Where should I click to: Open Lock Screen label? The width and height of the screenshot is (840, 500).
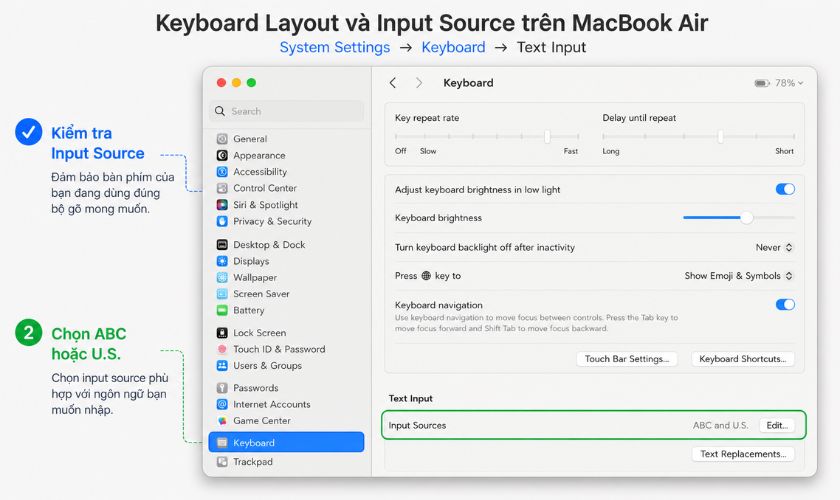click(x=260, y=333)
